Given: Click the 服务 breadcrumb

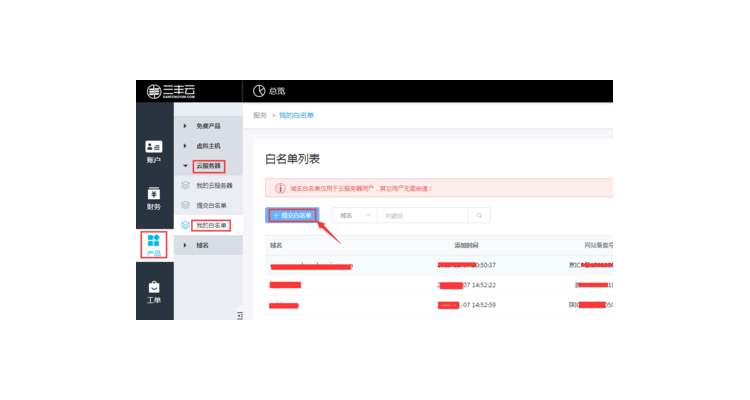Looking at the screenshot, I should [260, 115].
